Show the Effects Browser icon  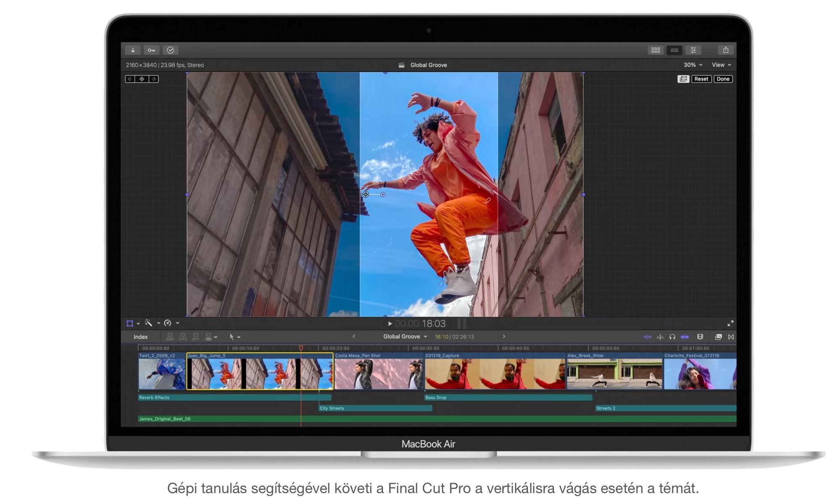(x=719, y=337)
